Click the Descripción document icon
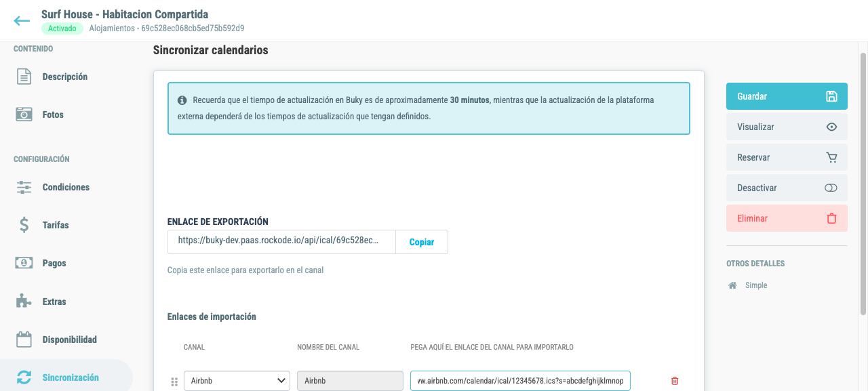The width and height of the screenshot is (868, 391). [24, 77]
